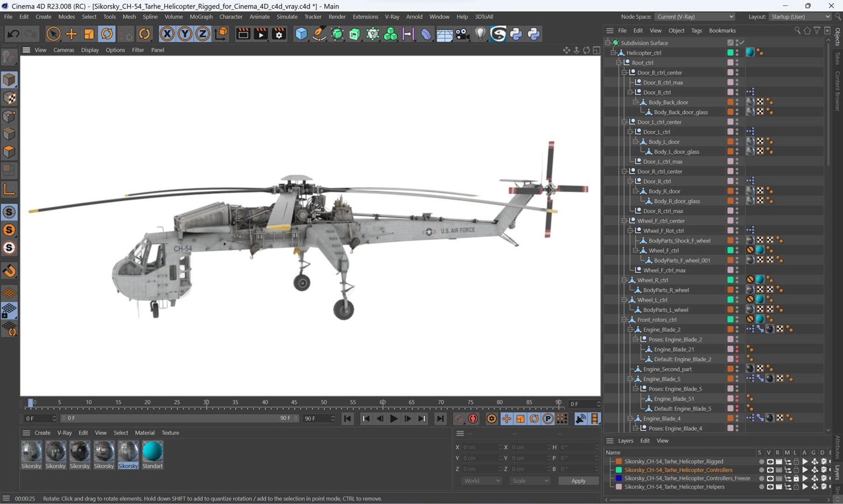The image size is (843, 504).
Task: Open viewport Cameras menu
Action: [63, 50]
